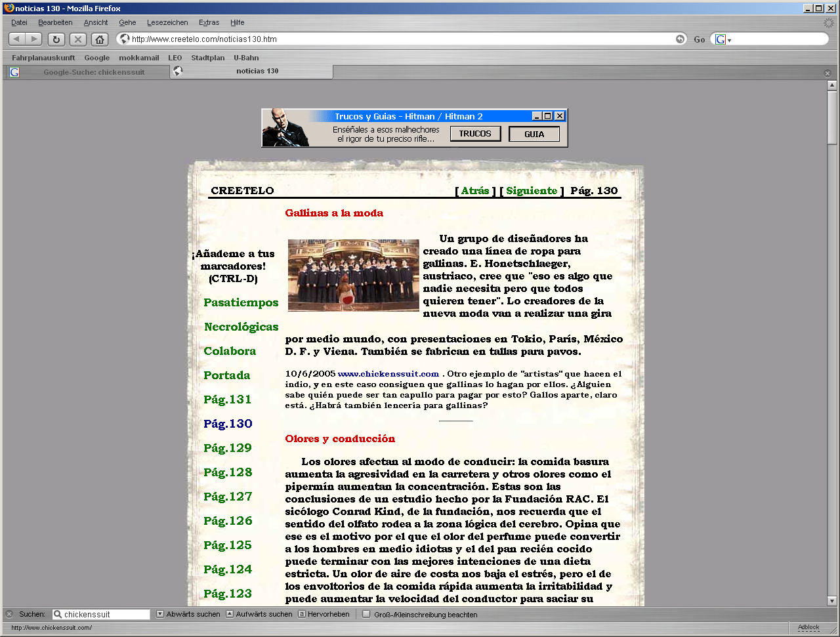Click the site icon in the address bar

click(x=125, y=39)
